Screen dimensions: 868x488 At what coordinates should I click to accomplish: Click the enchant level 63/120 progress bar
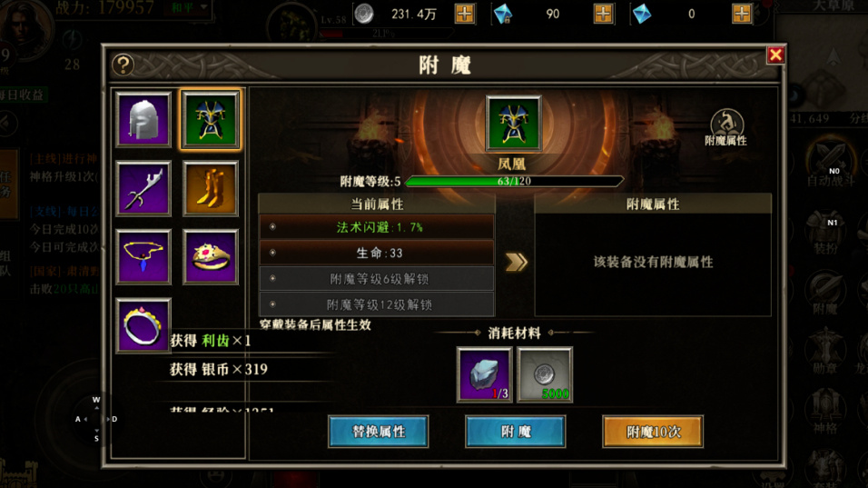pos(514,181)
